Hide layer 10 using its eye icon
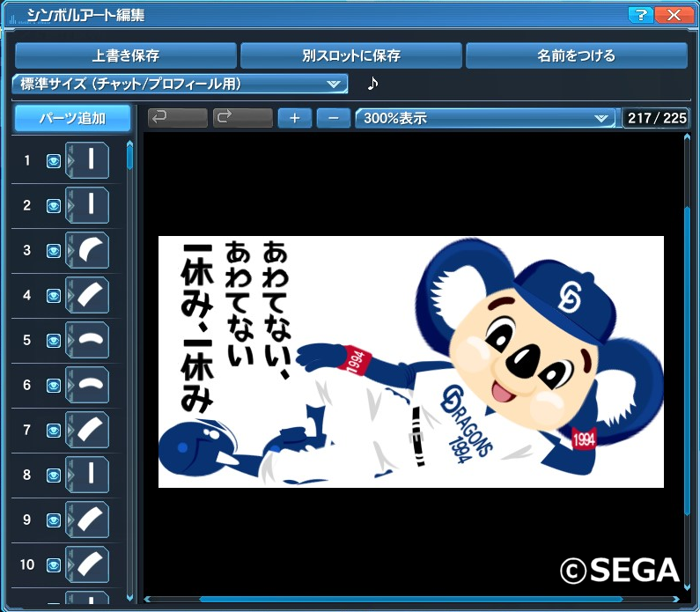 click(x=54, y=565)
